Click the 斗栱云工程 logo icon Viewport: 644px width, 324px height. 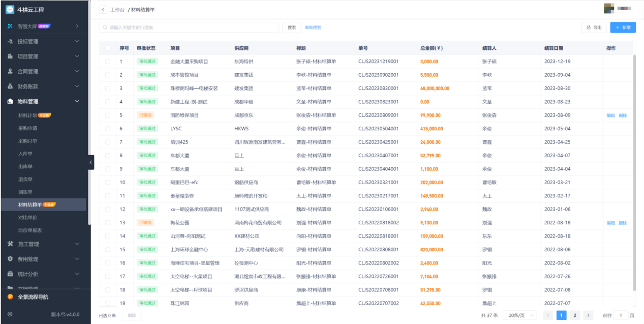coord(10,10)
